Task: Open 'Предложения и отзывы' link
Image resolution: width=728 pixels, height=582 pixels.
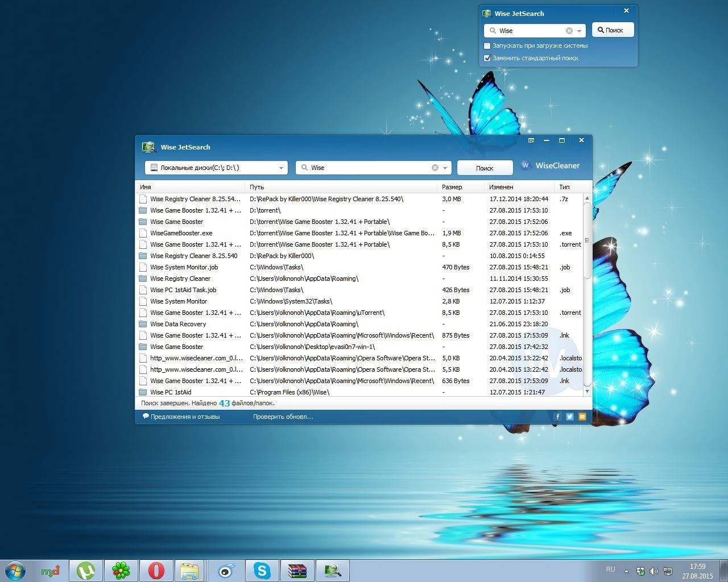Action: 181,417
